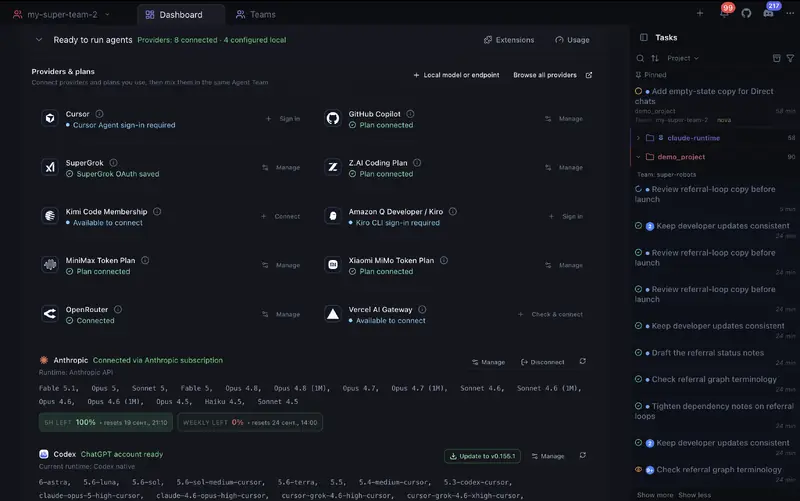The image size is (800, 501).
Task: Disconnect the Anthropic subscription
Action: point(542,362)
